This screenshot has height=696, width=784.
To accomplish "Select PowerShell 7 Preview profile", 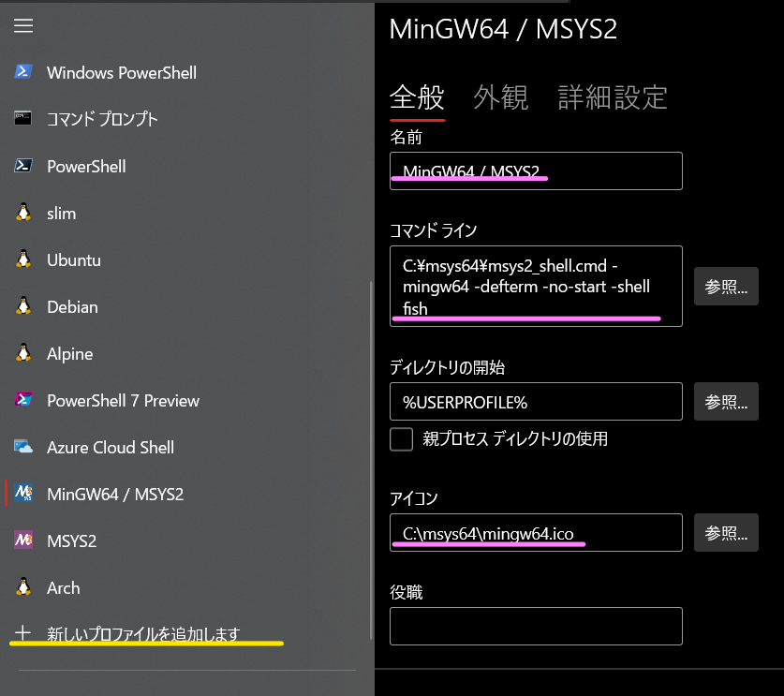I will (x=187, y=400).
